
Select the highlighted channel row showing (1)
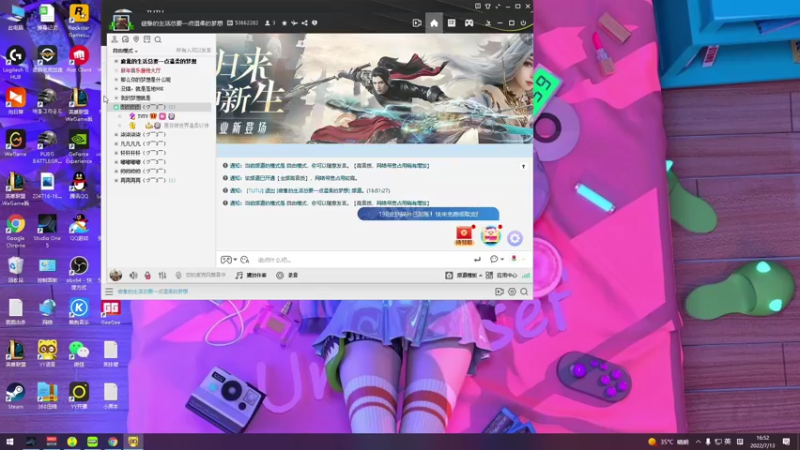[161, 107]
